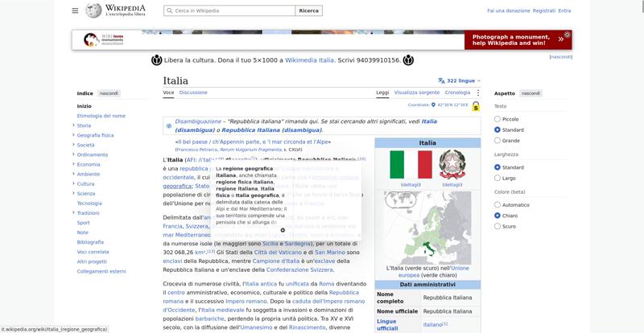Switch to the Discussione tab
644x333 pixels.
tap(193, 92)
